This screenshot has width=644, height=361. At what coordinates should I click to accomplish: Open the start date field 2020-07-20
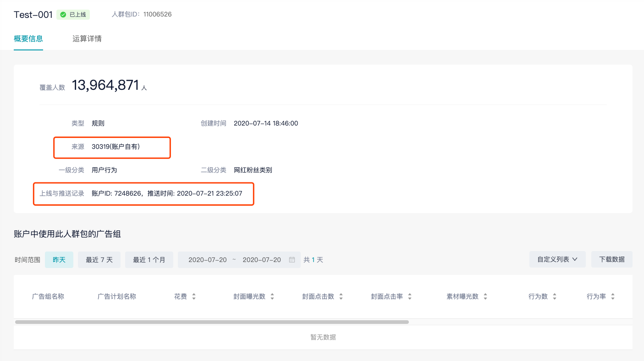(x=208, y=260)
